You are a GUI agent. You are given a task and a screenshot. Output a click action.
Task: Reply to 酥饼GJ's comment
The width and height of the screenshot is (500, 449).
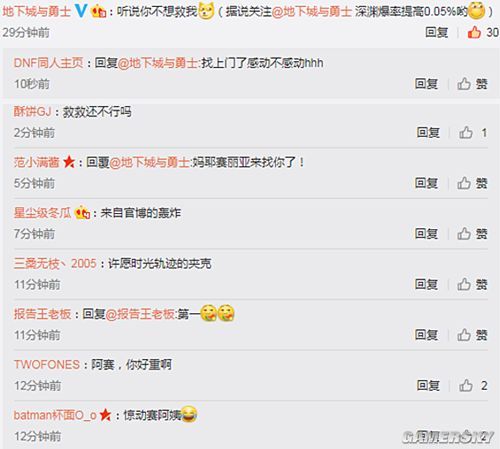click(x=428, y=133)
